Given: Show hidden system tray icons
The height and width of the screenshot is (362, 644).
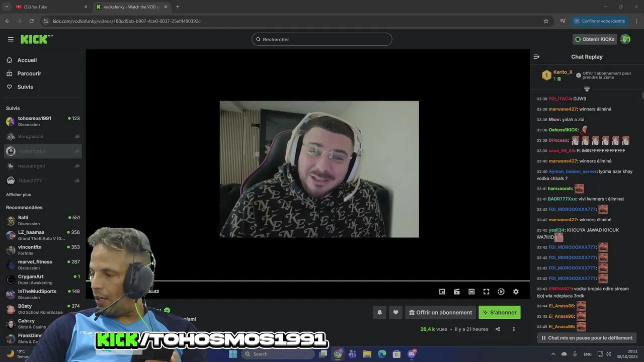Looking at the screenshot, I should click(553, 354).
